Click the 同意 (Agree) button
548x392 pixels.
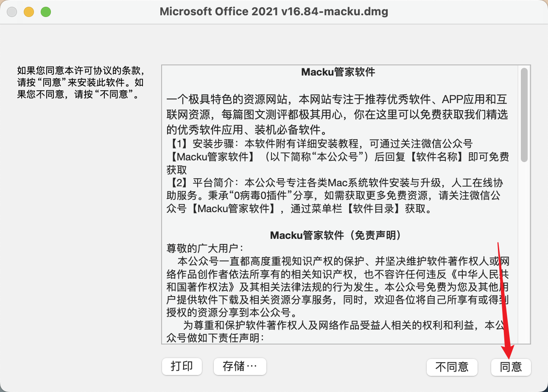511,367
